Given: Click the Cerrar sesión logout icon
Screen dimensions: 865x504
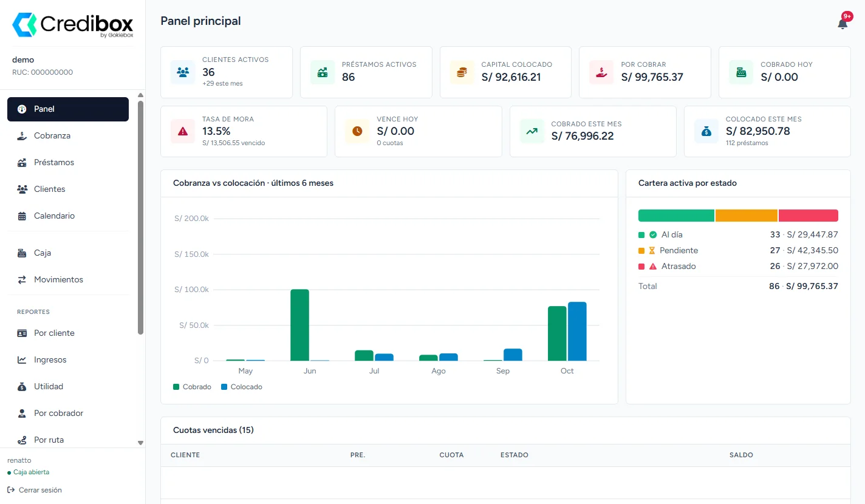Looking at the screenshot, I should (11, 489).
